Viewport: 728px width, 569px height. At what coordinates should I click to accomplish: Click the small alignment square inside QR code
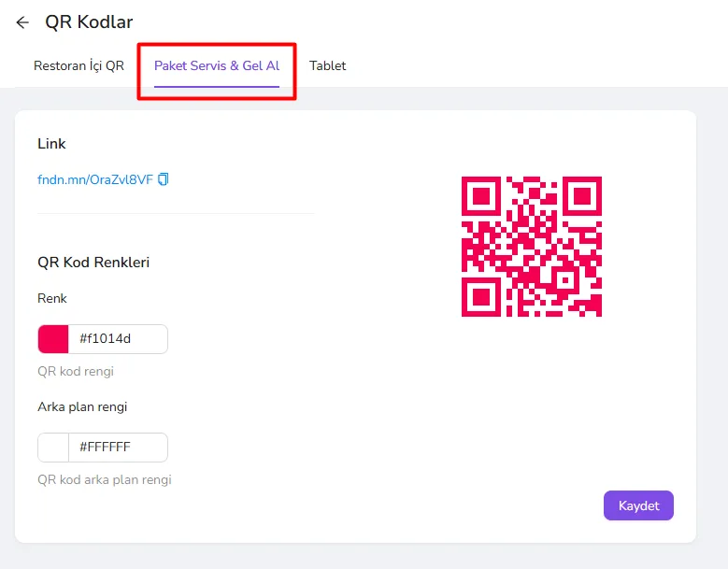click(x=565, y=280)
